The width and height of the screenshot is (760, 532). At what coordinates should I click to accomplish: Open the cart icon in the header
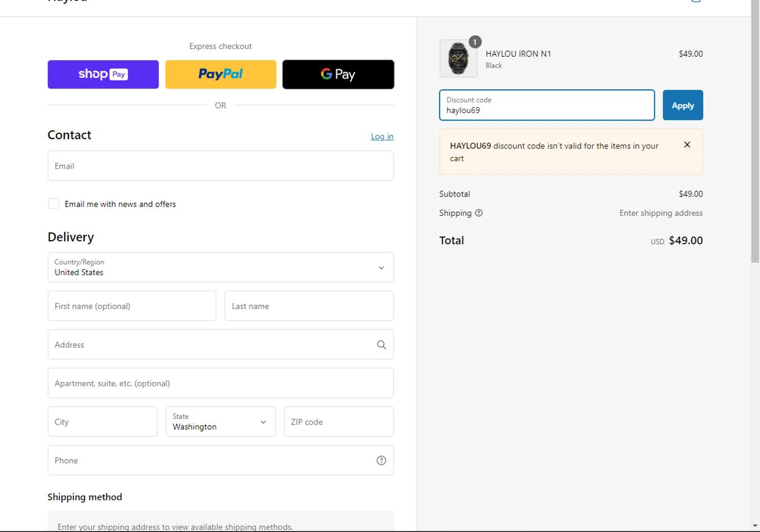[x=696, y=1]
